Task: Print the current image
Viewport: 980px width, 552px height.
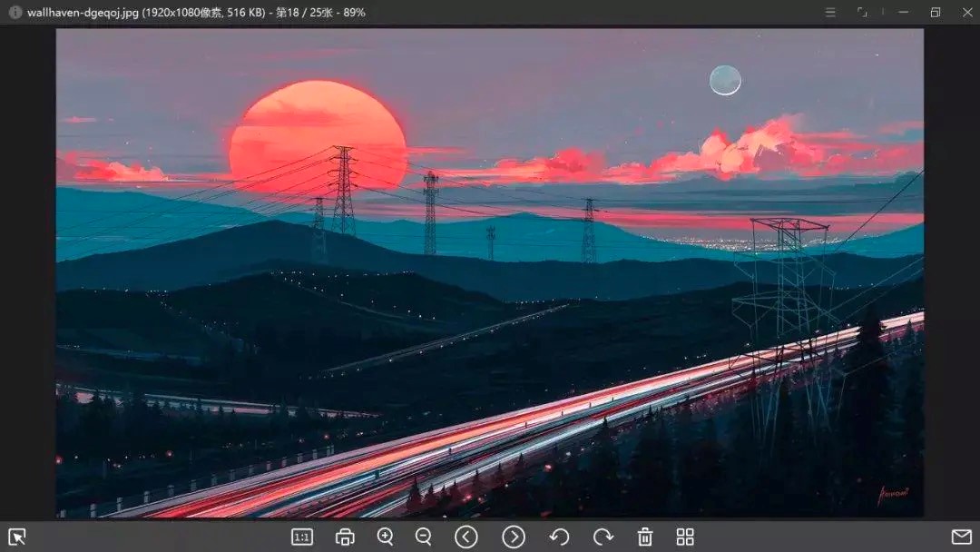Action: coord(345,537)
